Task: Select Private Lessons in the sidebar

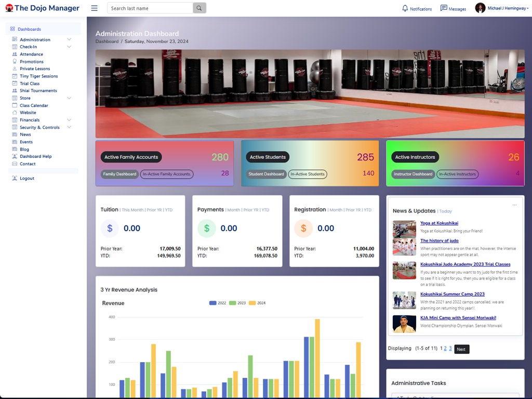Action: point(35,69)
